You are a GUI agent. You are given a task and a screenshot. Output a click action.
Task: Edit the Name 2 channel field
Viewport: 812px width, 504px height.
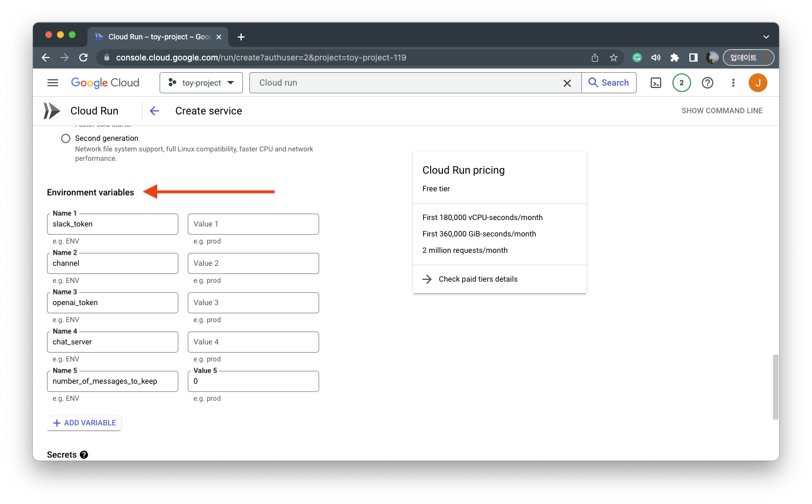pyautogui.click(x=113, y=263)
